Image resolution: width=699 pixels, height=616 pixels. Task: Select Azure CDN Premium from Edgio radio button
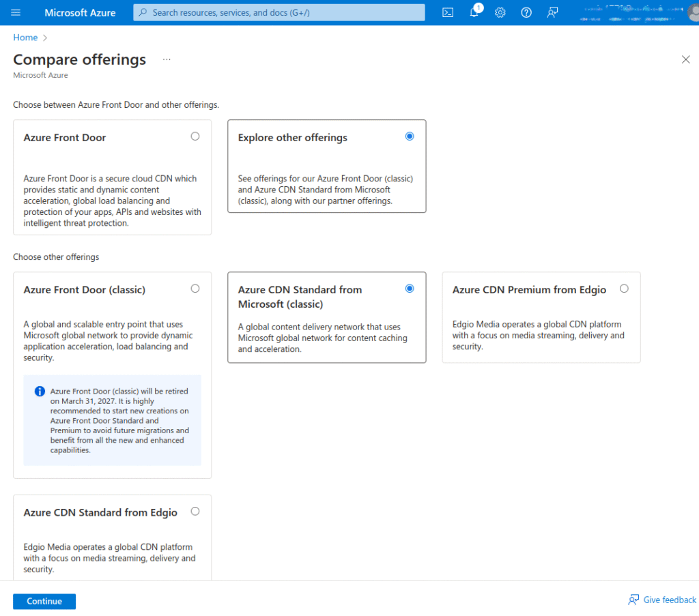click(624, 289)
